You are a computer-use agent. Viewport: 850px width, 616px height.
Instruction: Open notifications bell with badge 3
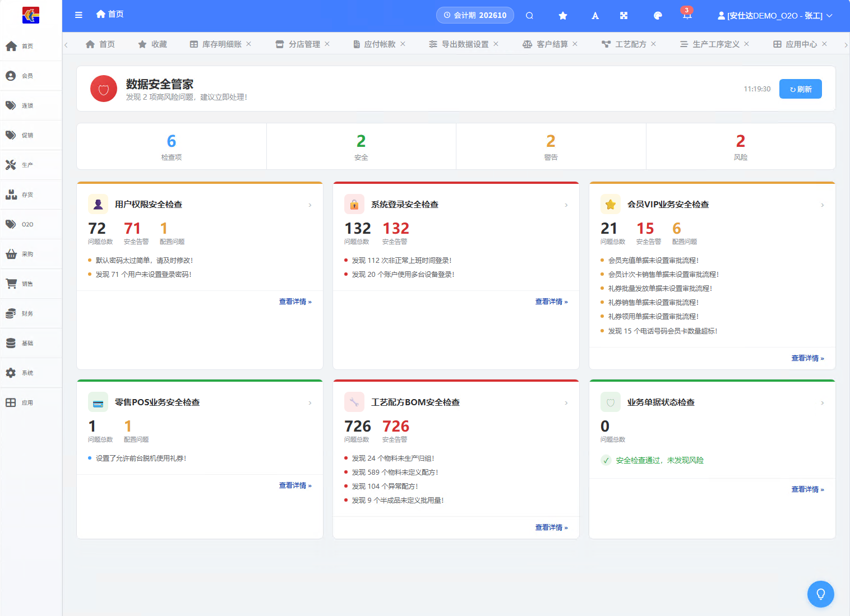pos(687,15)
